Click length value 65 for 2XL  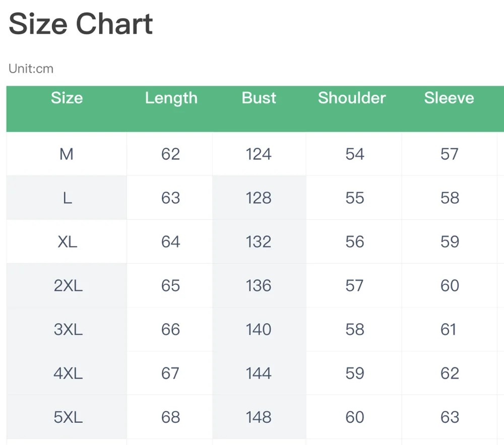click(x=170, y=286)
